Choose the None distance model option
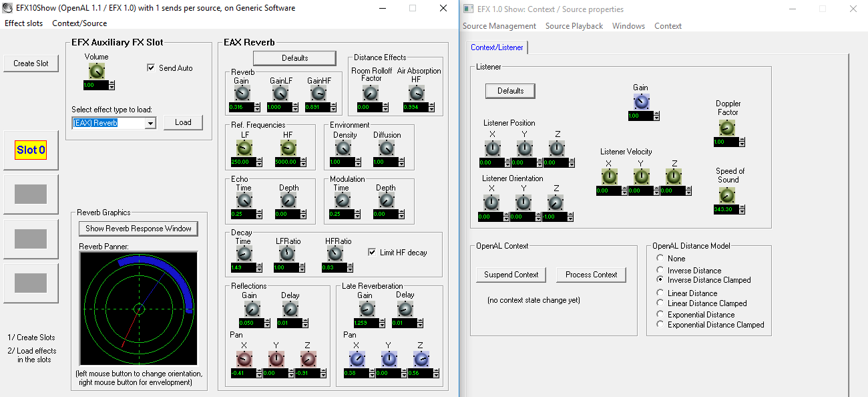 pos(660,259)
